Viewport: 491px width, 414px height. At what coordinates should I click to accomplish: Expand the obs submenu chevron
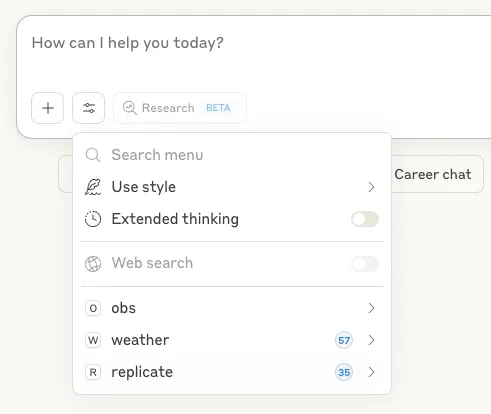tap(371, 308)
